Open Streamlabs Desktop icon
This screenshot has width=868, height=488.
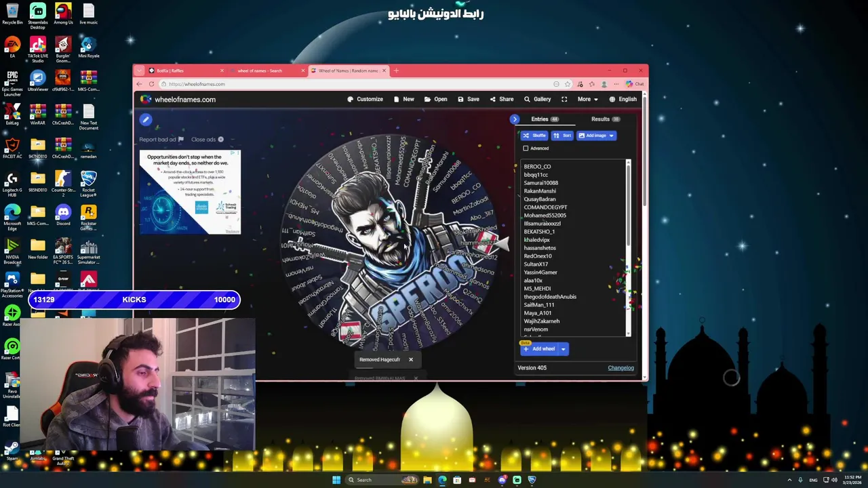[37, 16]
